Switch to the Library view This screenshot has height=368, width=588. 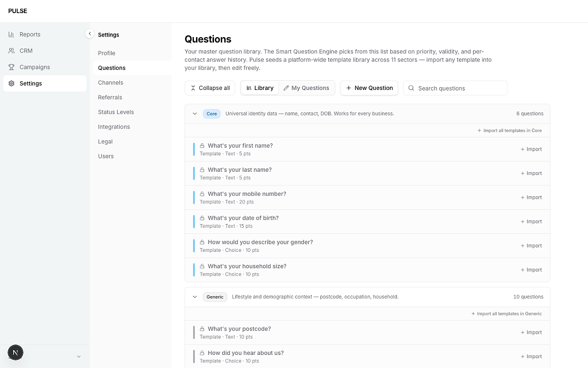(260, 88)
